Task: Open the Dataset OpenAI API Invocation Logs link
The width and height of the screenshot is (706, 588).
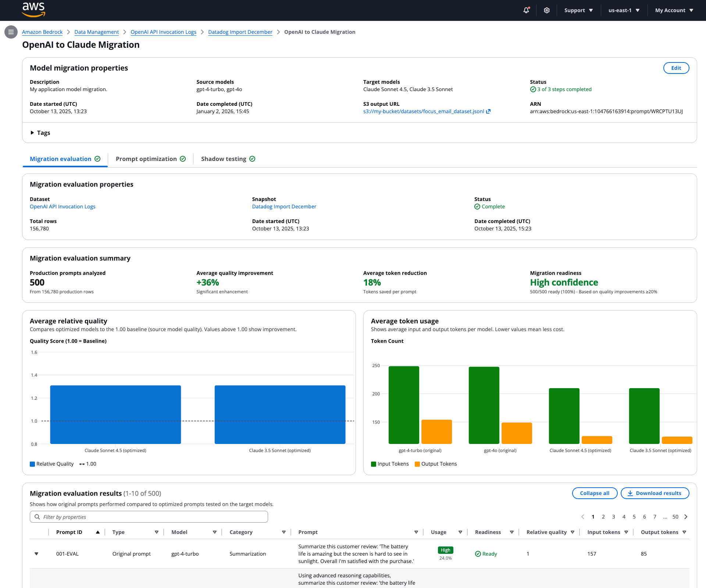Action: point(63,207)
